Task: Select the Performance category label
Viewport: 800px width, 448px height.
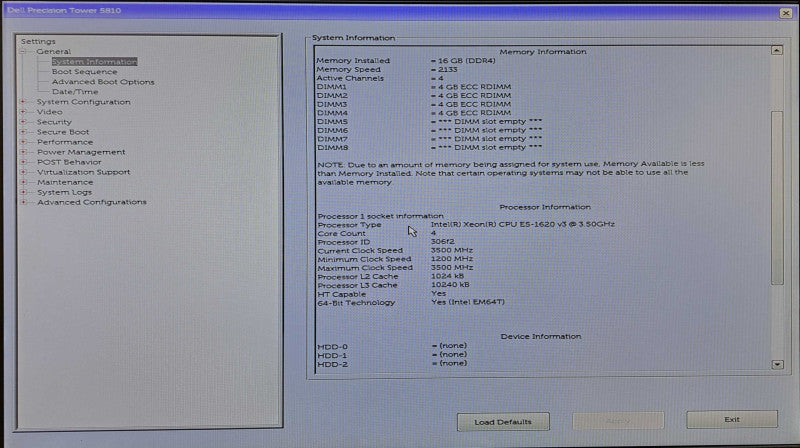Action: click(x=65, y=142)
